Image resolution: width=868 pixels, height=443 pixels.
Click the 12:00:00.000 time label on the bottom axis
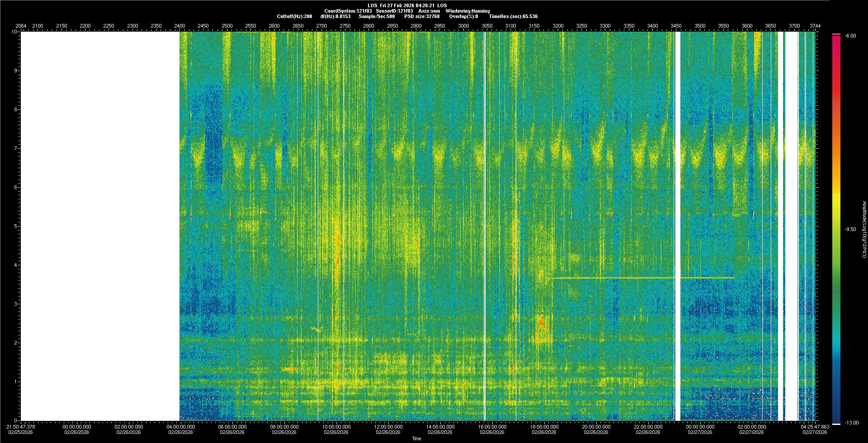[388, 427]
